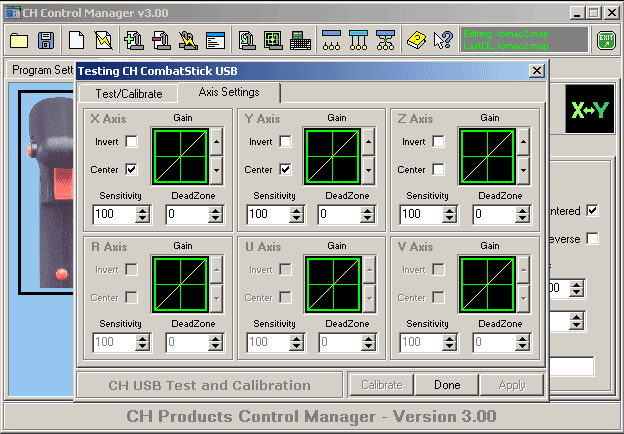Open a map file with folder icon
624x434 pixels.
19,40
